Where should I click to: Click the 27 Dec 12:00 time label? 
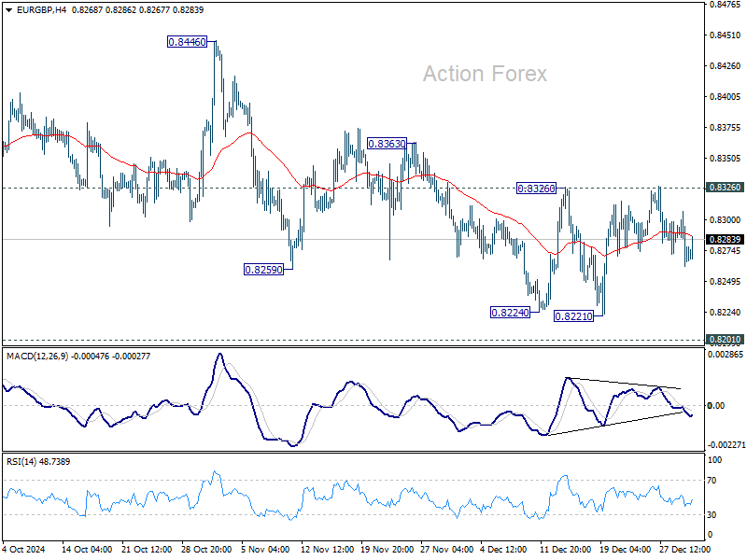click(684, 549)
